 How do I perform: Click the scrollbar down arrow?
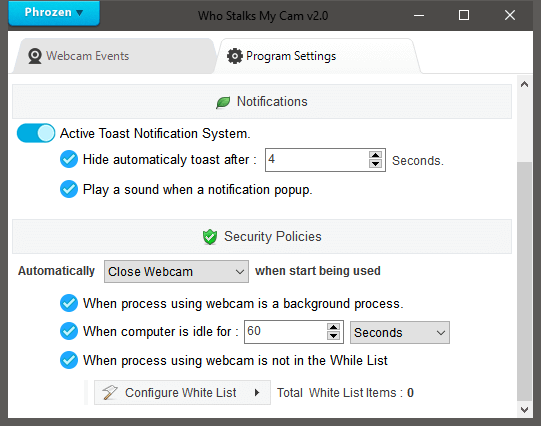524,410
